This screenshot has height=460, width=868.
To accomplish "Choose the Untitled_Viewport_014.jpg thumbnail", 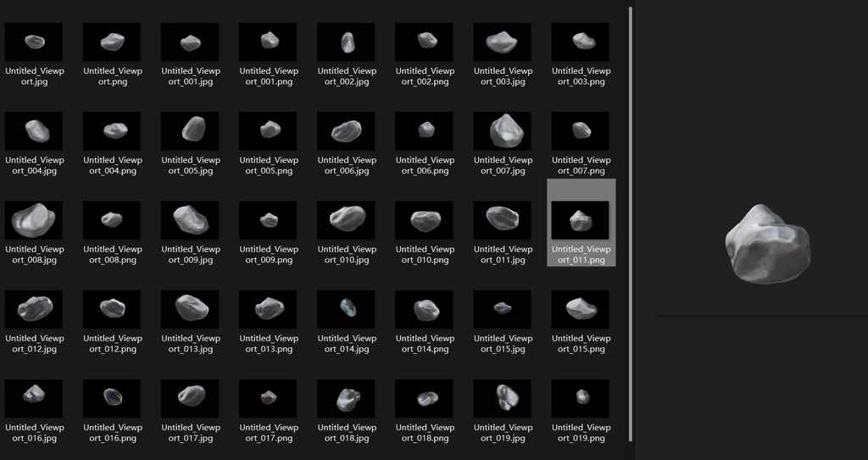I will (346, 309).
